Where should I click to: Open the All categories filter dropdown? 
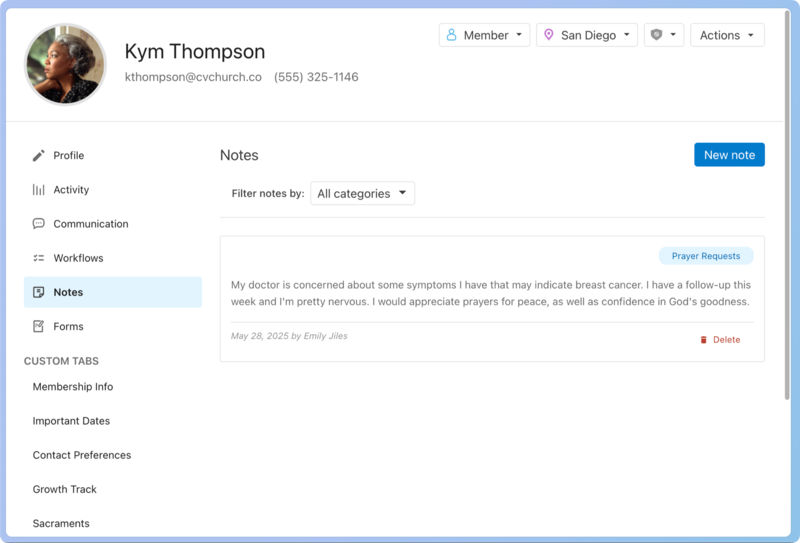tap(362, 194)
